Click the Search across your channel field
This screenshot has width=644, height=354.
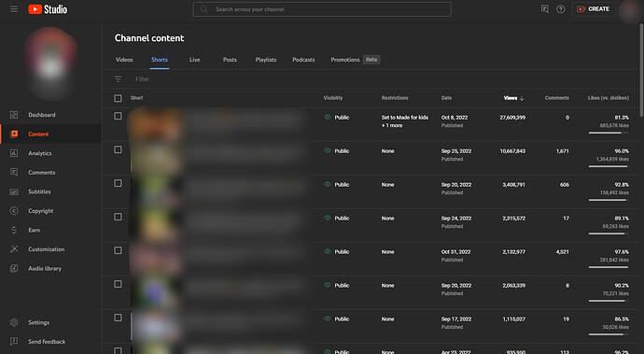322,9
